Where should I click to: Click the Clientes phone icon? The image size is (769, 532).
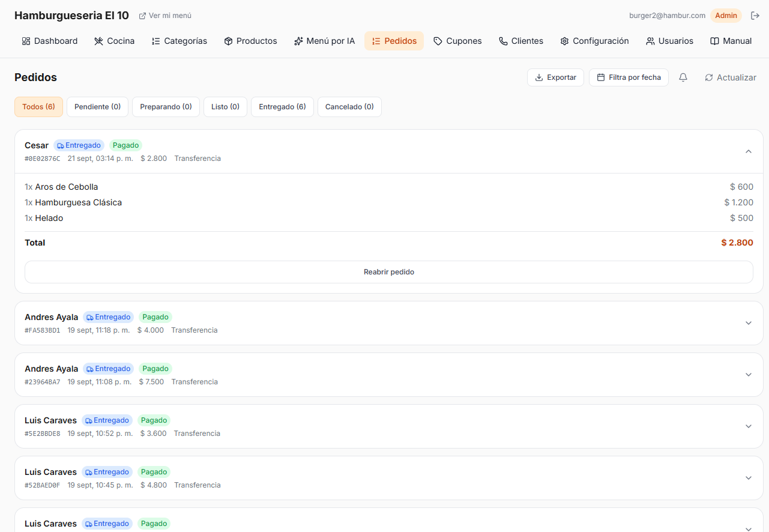(x=503, y=41)
